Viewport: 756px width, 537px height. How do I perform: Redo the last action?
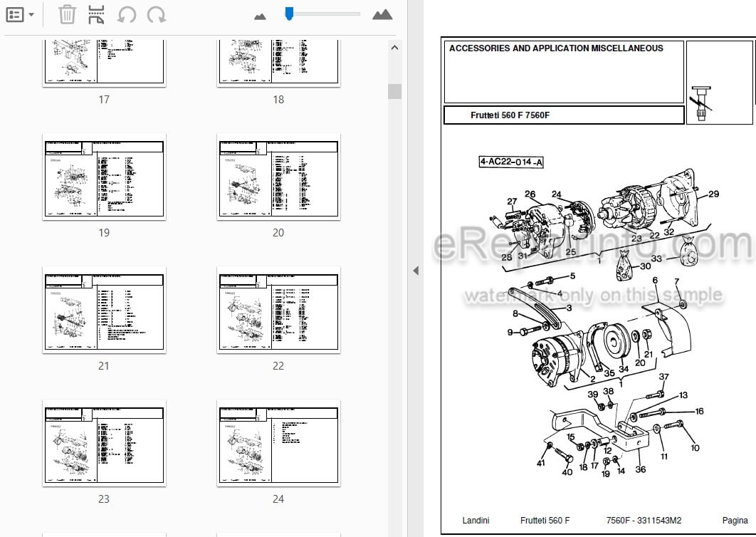point(156,14)
